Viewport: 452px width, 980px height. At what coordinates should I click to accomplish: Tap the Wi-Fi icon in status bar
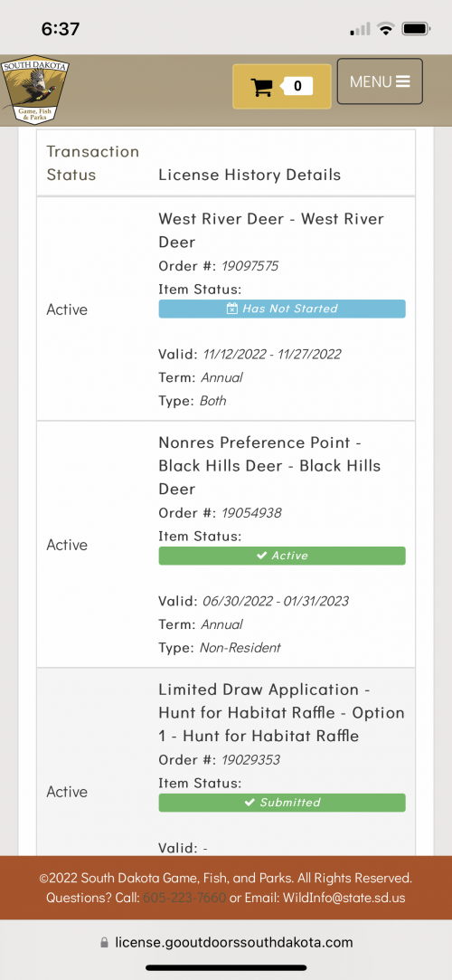pyautogui.click(x=386, y=29)
